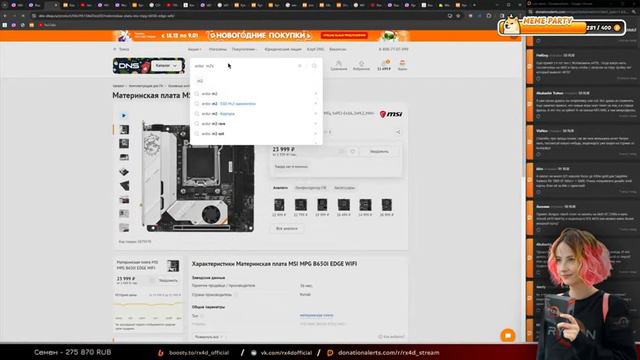Open the Сравнение compare icon in header
This screenshot has height=360, width=640.
point(339,65)
